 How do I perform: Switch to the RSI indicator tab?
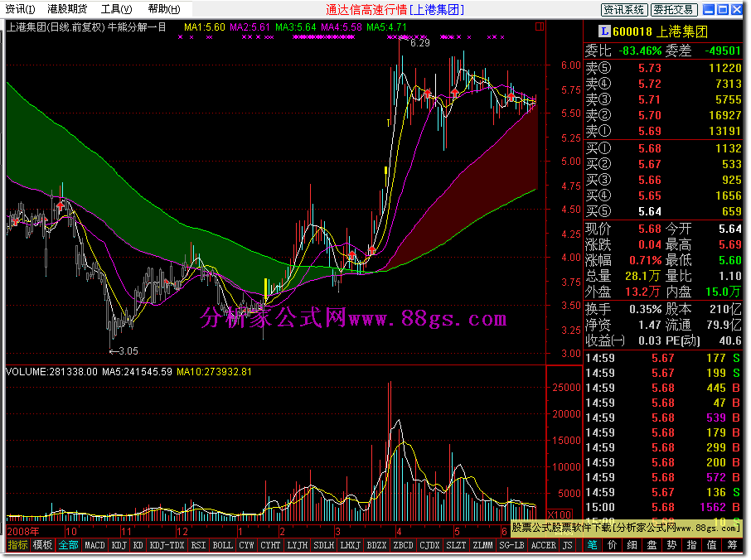pos(198,545)
